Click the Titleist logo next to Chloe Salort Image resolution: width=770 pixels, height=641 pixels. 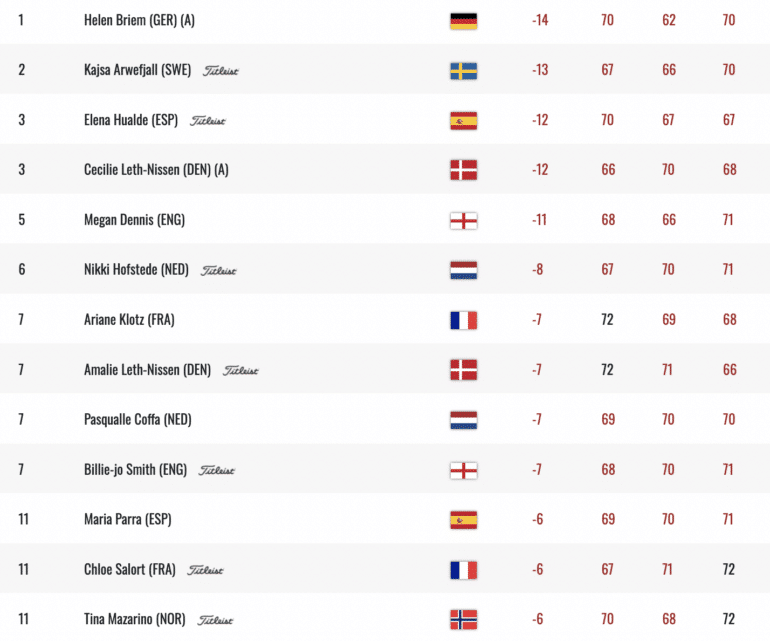click(x=205, y=570)
